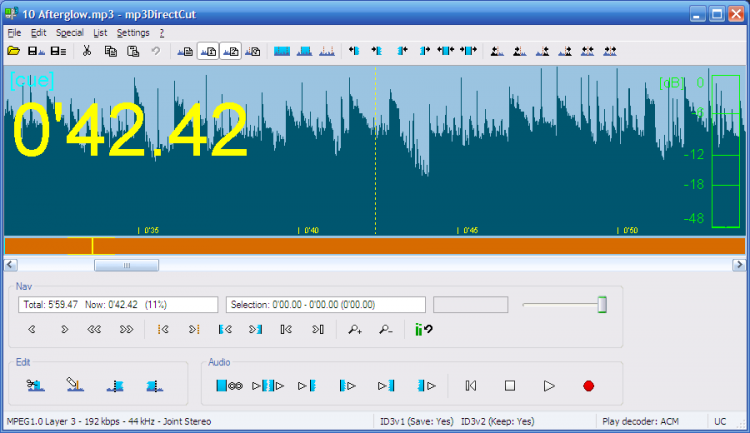Open the Special menu
The width and height of the screenshot is (750, 433).
[70, 32]
